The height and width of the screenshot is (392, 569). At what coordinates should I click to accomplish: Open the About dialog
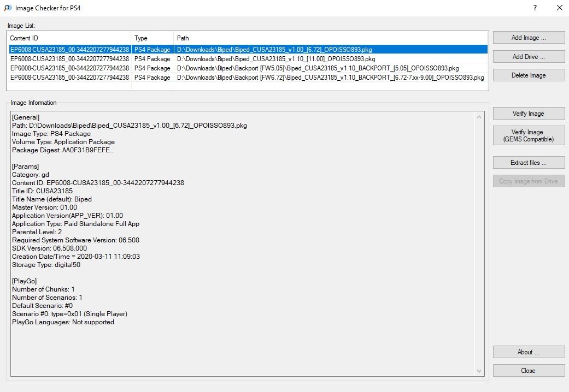point(529,352)
